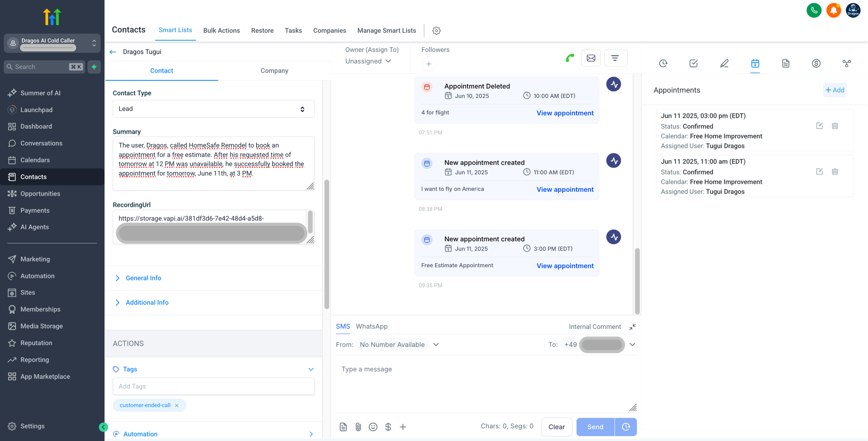
Task: Open the Unassigned owner dropdown
Action: point(368,61)
